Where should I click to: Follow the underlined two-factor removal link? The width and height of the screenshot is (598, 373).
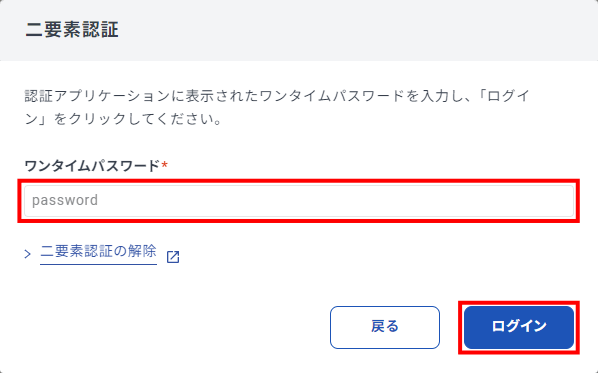(98, 251)
